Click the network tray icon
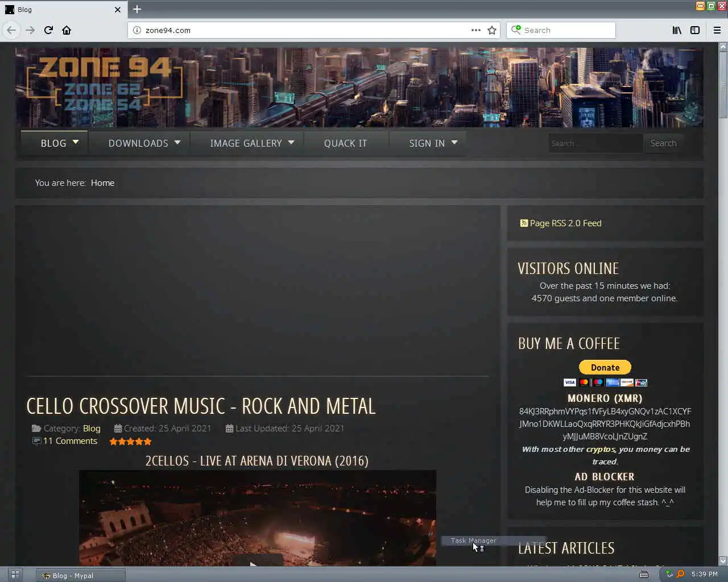The image size is (728, 582). point(669,574)
